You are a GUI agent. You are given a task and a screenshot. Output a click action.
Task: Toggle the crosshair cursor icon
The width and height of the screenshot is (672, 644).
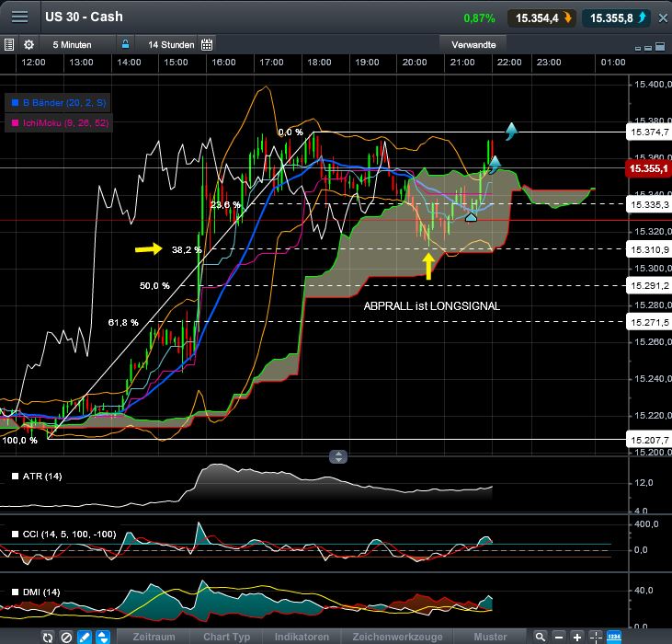tap(596, 638)
